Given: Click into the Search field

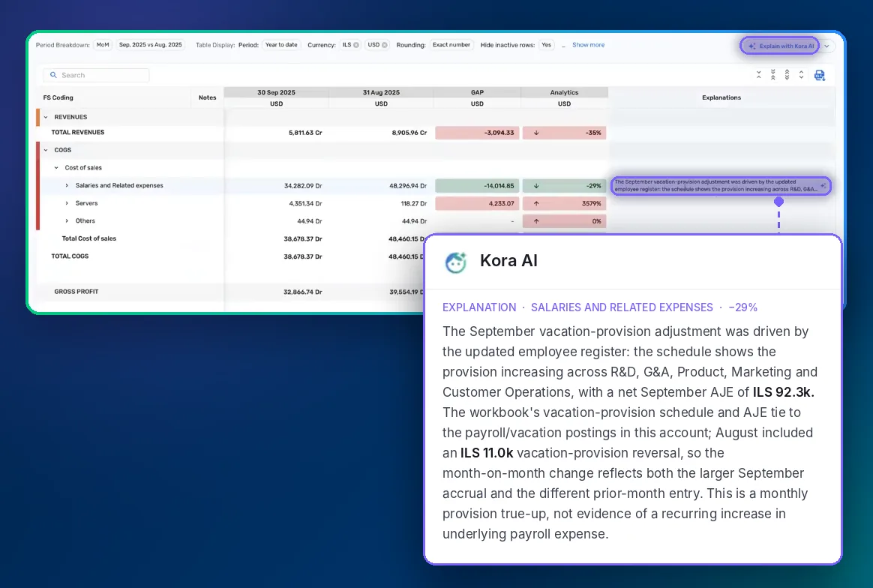Looking at the screenshot, I should 96,75.
